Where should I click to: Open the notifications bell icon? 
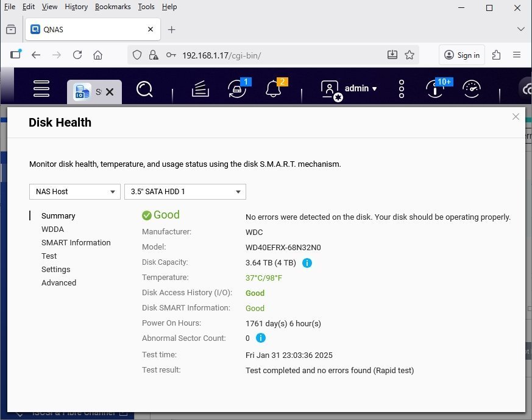click(x=274, y=89)
